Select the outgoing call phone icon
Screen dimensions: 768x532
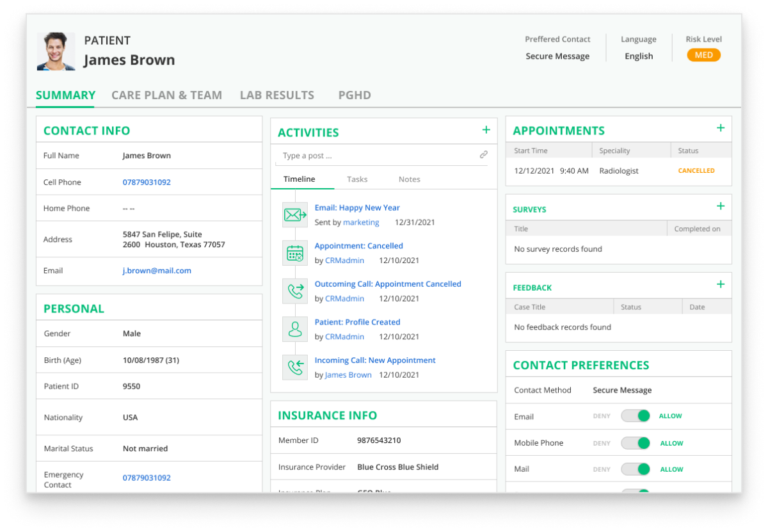[295, 291]
